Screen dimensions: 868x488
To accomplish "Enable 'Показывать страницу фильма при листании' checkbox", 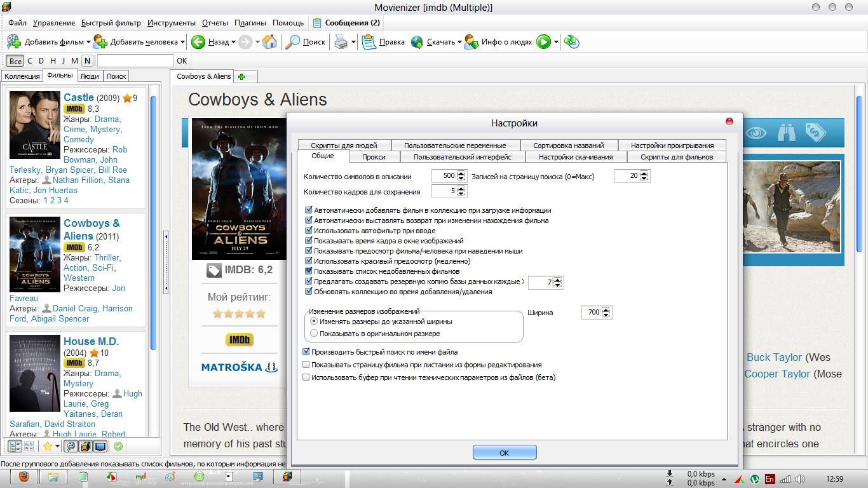I will click(x=306, y=365).
